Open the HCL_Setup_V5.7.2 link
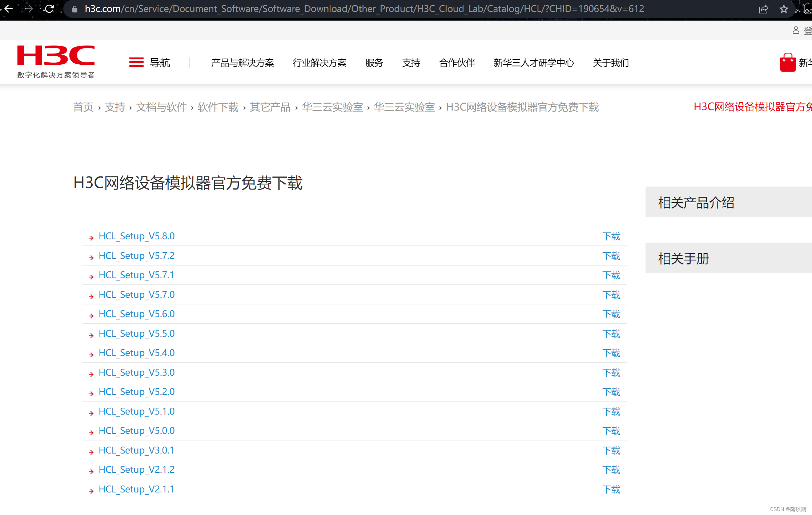Screen dimensions: 812x515 click(136, 256)
